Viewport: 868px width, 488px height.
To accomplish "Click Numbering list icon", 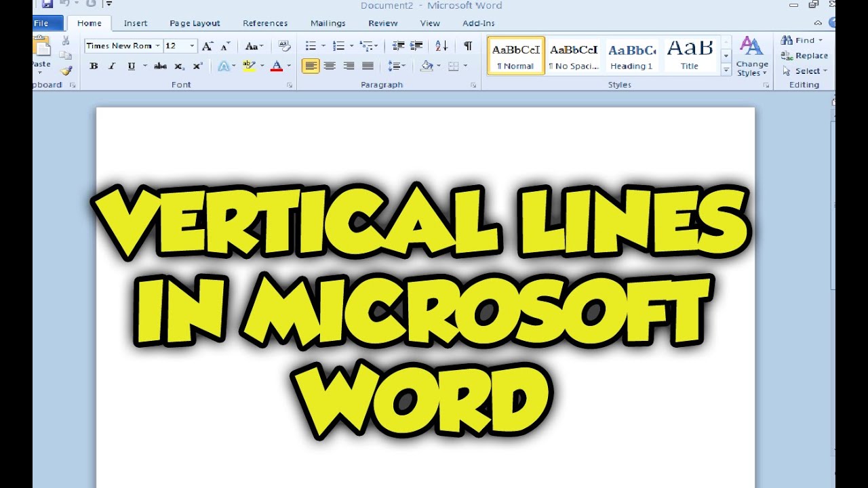I will coord(338,46).
